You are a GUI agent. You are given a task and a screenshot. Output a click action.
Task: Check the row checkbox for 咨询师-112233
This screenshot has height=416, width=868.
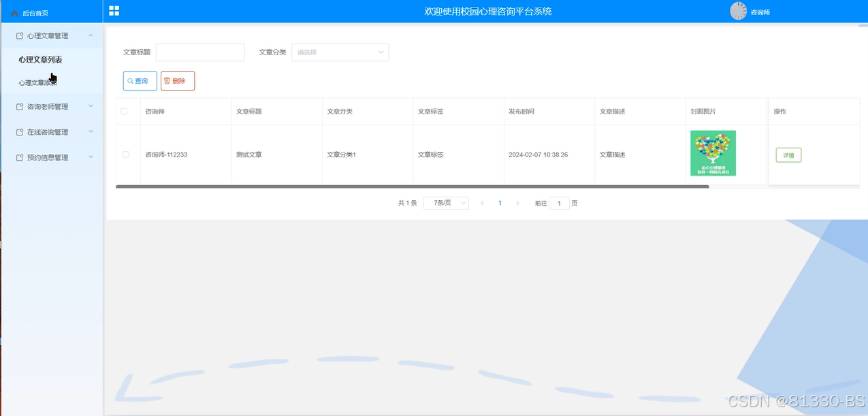[125, 155]
